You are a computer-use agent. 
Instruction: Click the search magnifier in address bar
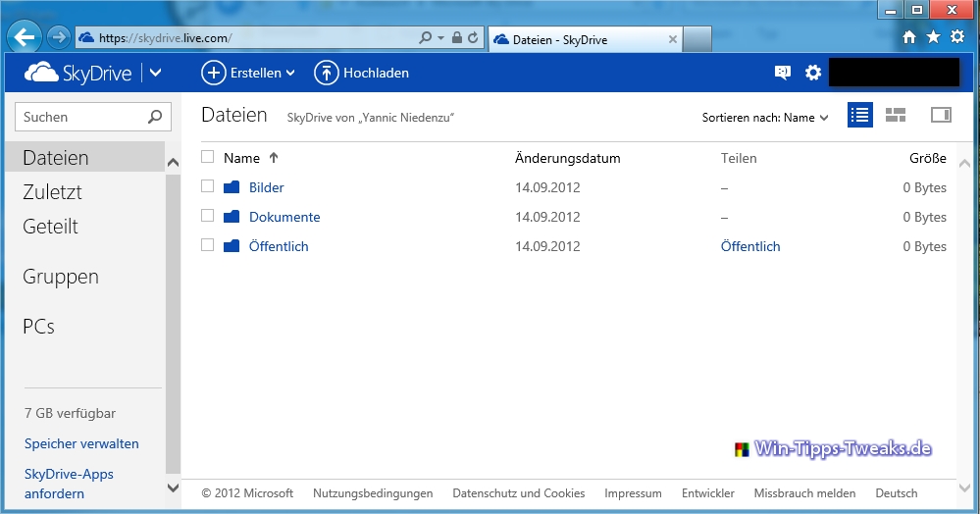[426, 37]
